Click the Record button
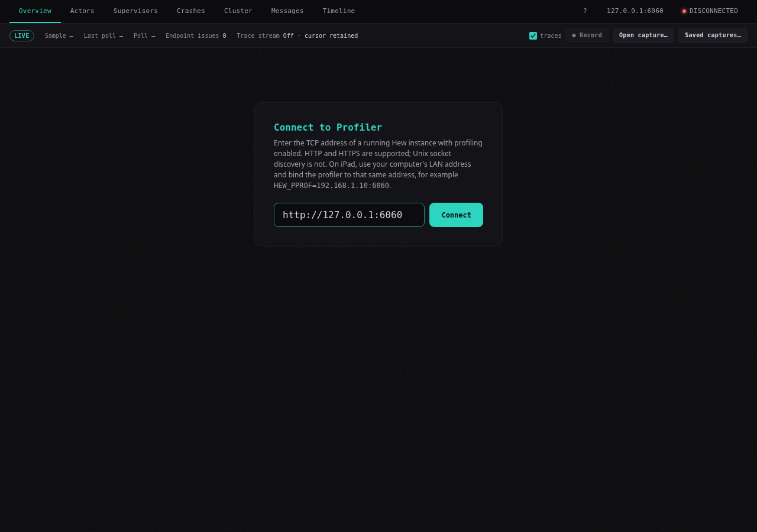This screenshot has height=532, width=757. [x=587, y=35]
